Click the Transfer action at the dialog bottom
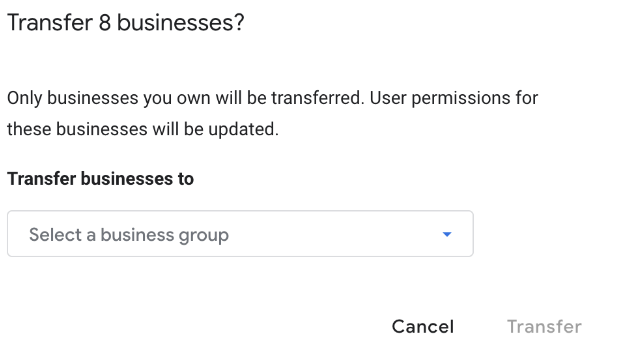The width and height of the screenshot is (644, 347). 544,327
